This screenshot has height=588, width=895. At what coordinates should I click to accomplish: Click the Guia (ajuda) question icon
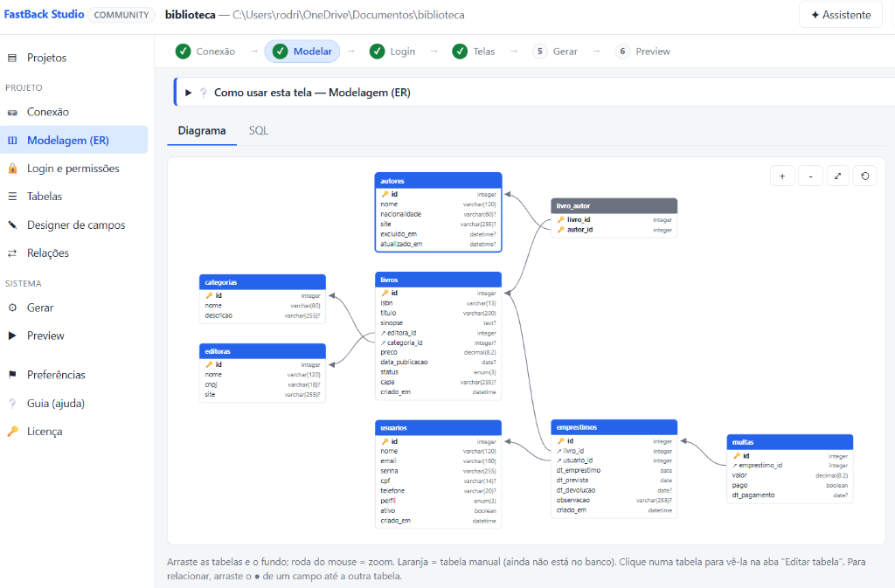point(12,404)
